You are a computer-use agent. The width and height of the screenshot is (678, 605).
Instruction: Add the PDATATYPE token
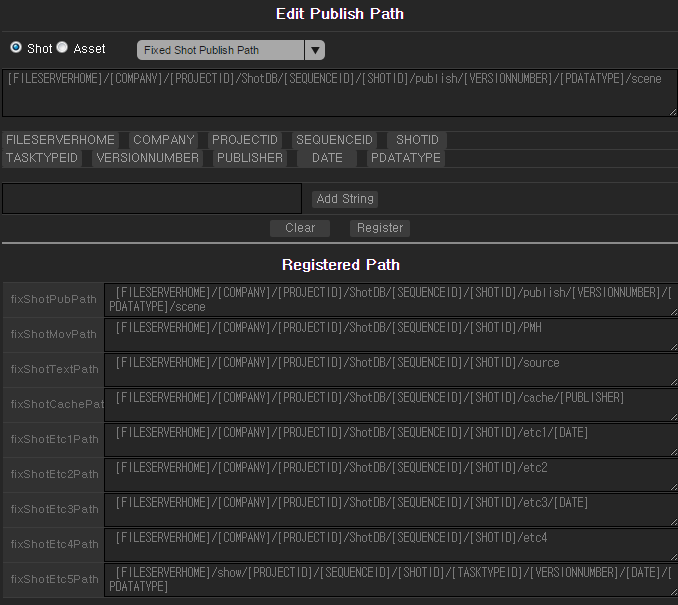tap(405, 158)
